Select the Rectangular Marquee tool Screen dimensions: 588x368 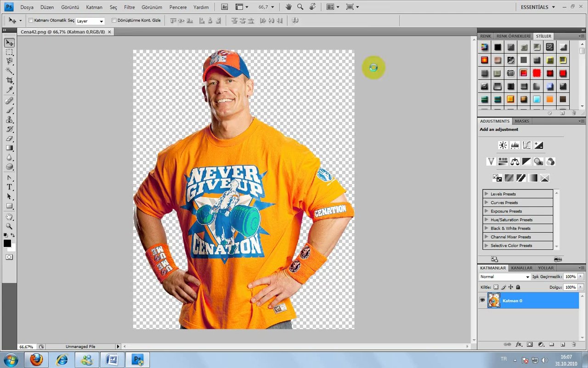9,52
